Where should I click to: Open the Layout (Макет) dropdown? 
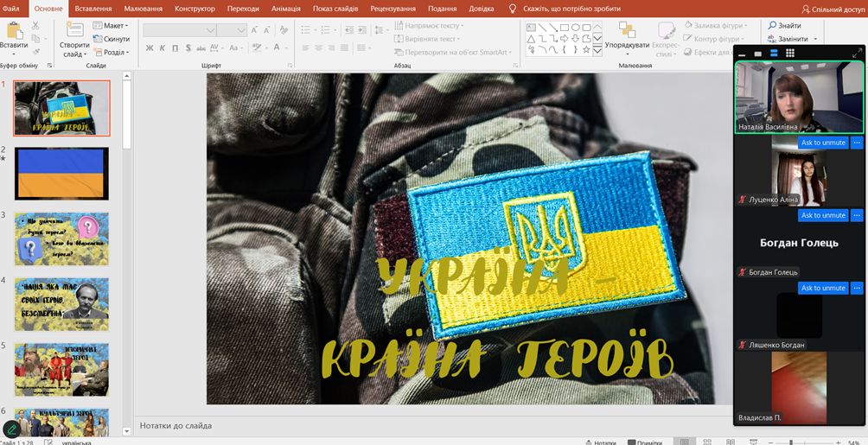tap(112, 26)
